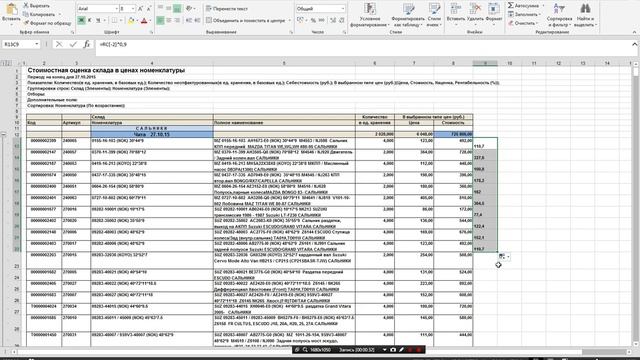Click the text Orientation icon

coord(189,8)
